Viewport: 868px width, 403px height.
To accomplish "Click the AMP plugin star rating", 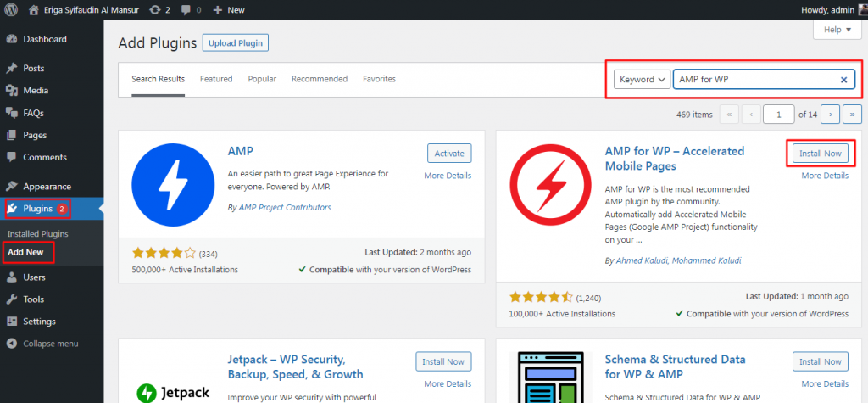I will 164,254.
